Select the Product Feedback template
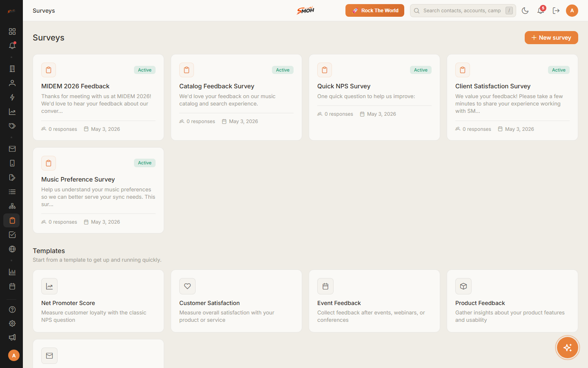Image resolution: width=588 pixels, height=368 pixels. (512, 301)
